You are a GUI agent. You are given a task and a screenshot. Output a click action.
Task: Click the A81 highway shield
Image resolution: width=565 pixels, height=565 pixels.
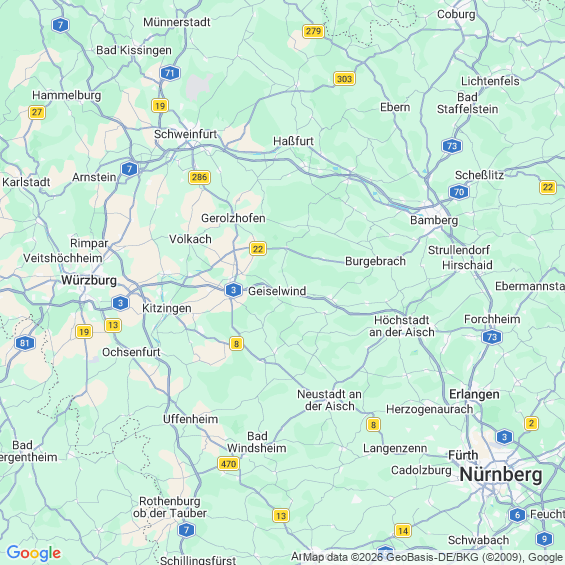click(x=25, y=343)
